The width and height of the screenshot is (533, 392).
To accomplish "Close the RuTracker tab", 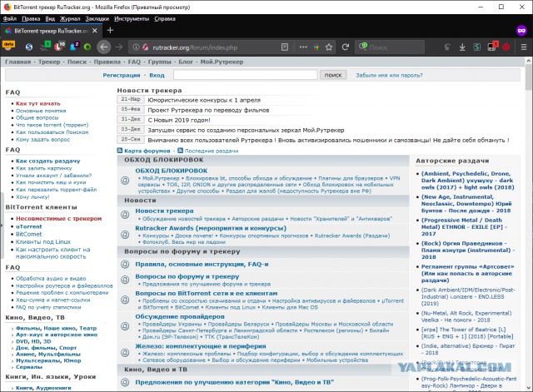I will (95, 31).
